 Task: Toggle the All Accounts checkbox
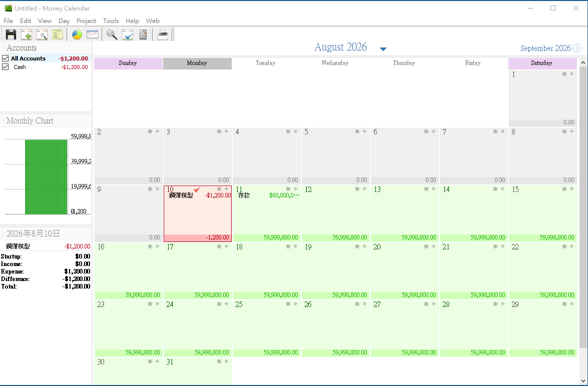pyautogui.click(x=5, y=58)
